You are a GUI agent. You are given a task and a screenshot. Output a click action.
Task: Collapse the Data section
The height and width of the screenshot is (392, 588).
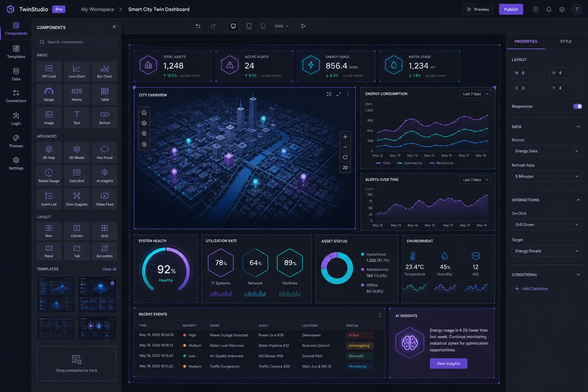point(578,127)
